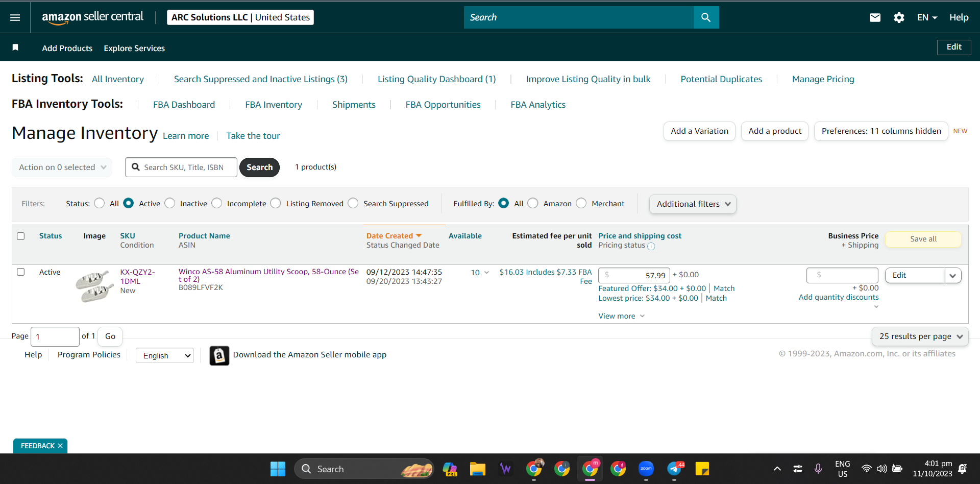The image size is (980, 484).
Task: Open Telegram from the taskbar
Action: pos(674,469)
